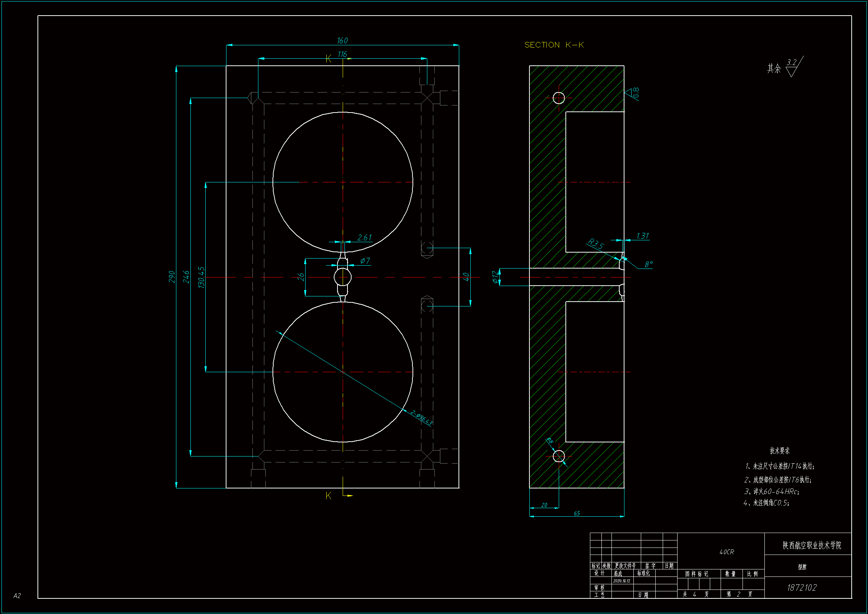Select the 65 width dimension below section
This screenshot has height=614, width=868.
point(577,514)
